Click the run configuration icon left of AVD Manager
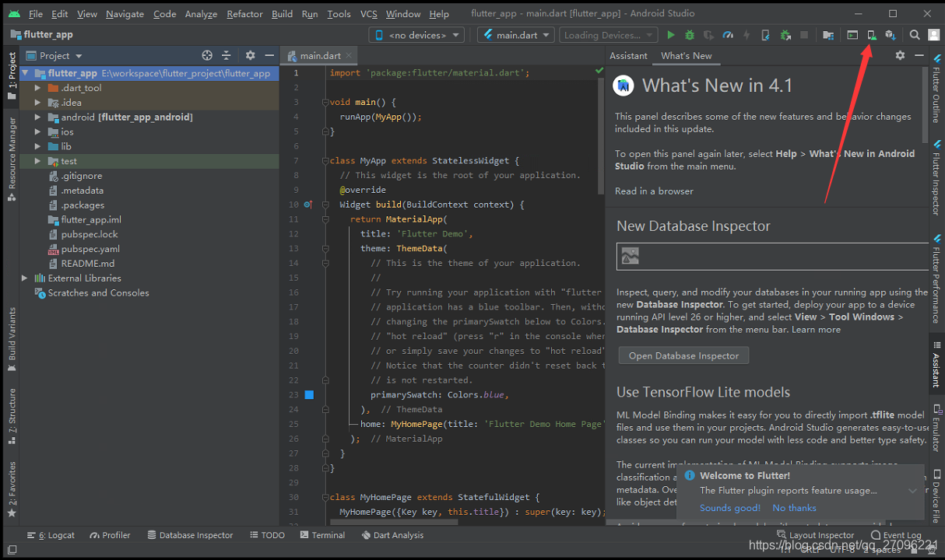Image resolution: width=945 pixels, height=560 pixels. 852,35
